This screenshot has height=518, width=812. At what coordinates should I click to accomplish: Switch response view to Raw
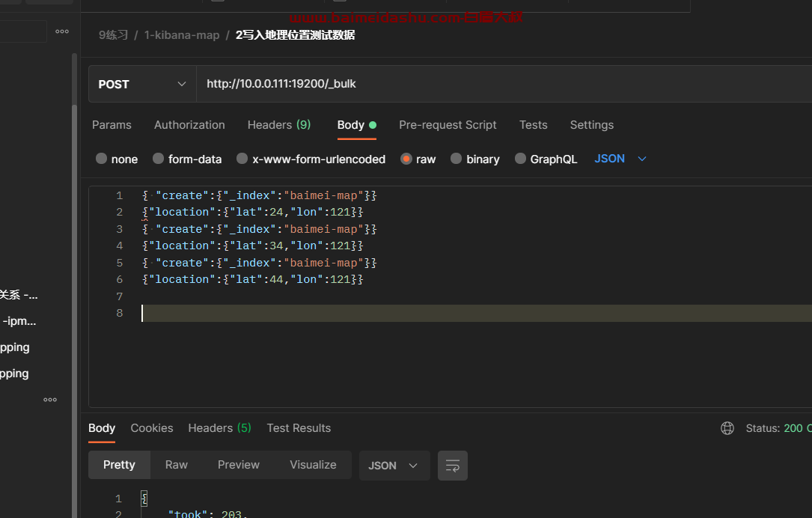coord(177,465)
